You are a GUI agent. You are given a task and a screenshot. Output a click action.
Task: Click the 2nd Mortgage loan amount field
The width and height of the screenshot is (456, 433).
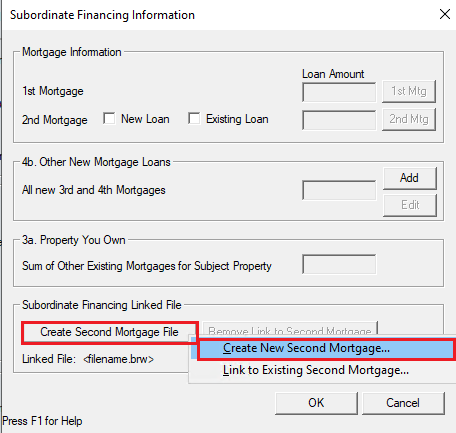339,120
